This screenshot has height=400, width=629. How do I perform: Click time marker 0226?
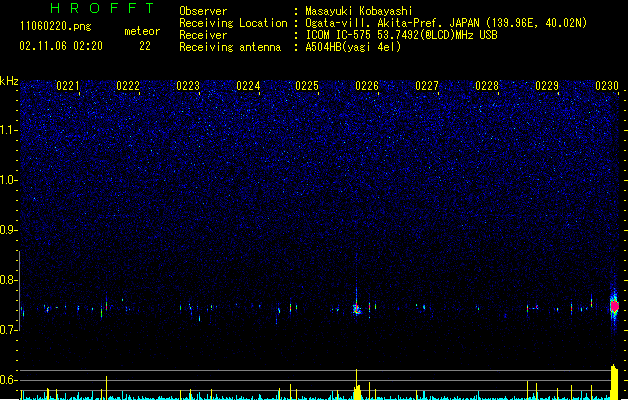367,86
